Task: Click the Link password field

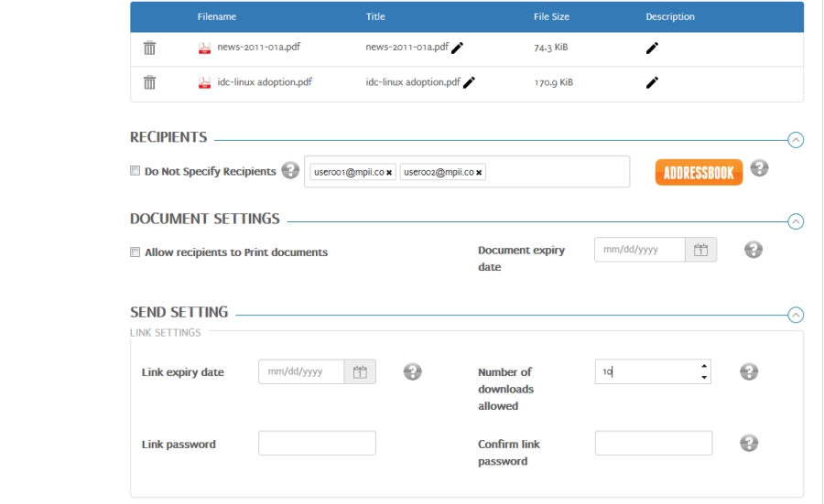Action: pos(317,444)
